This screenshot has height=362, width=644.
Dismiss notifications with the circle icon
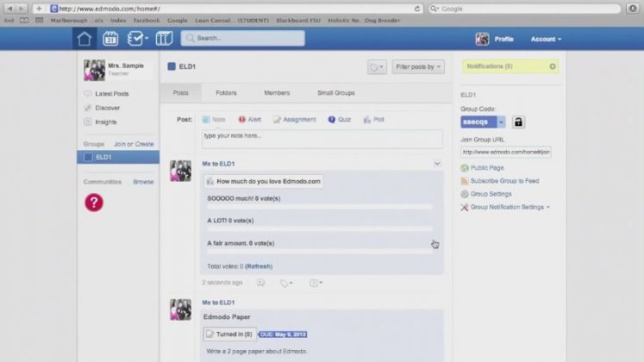(553, 66)
